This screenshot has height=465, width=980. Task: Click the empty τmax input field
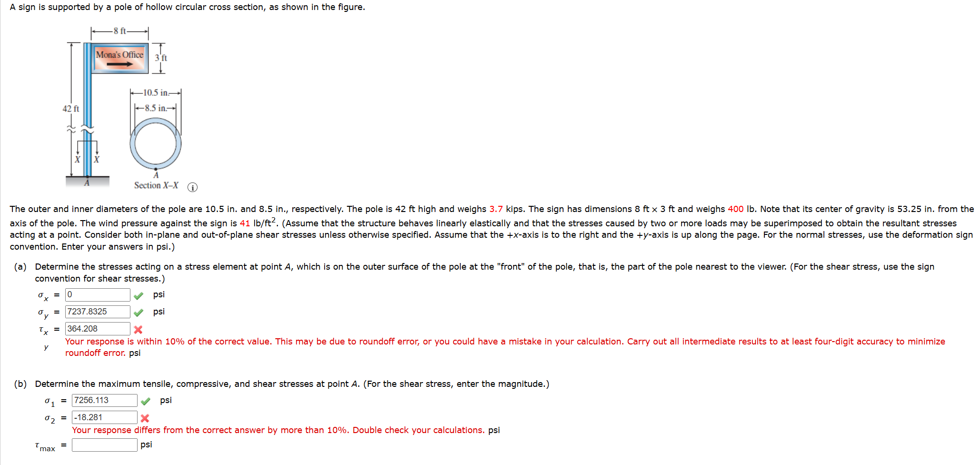click(x=105, y=445)
